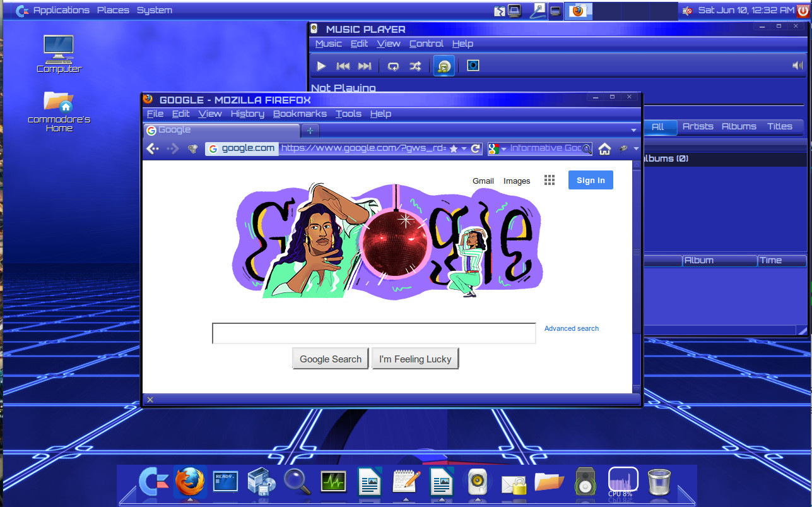Open the URL history dropdown arrow
This screenshot has height=507, width=812.
pos(464,149)
